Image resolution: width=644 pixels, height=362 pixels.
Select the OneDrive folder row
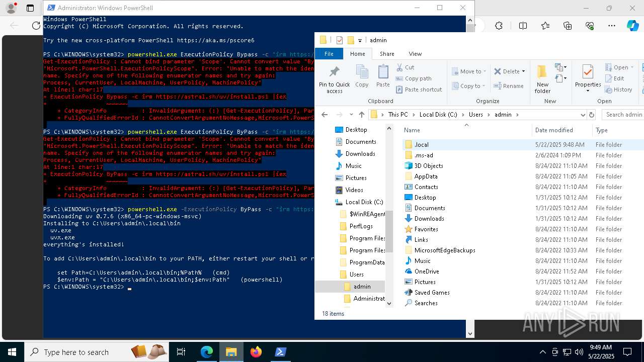point(427,271)
